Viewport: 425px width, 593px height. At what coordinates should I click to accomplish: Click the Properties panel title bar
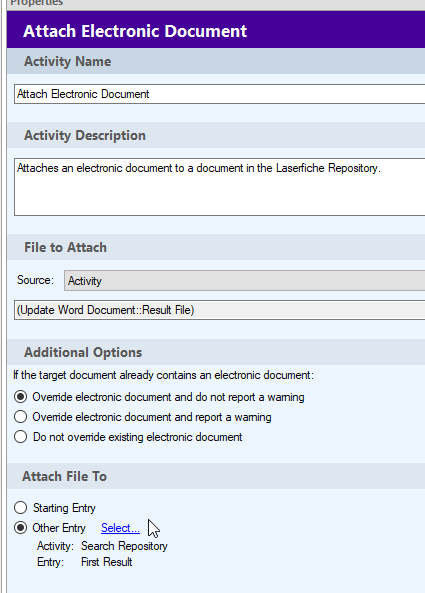click(x=216, y=4)
